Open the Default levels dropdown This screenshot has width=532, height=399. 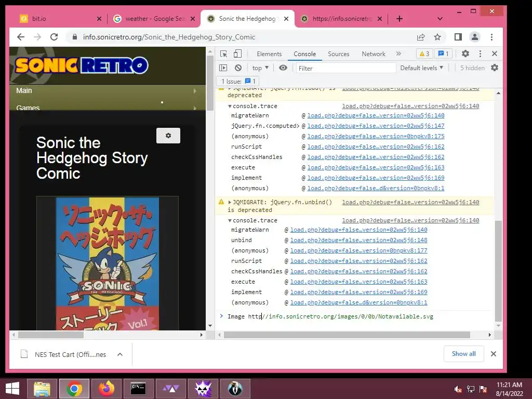tap(422, 68)
